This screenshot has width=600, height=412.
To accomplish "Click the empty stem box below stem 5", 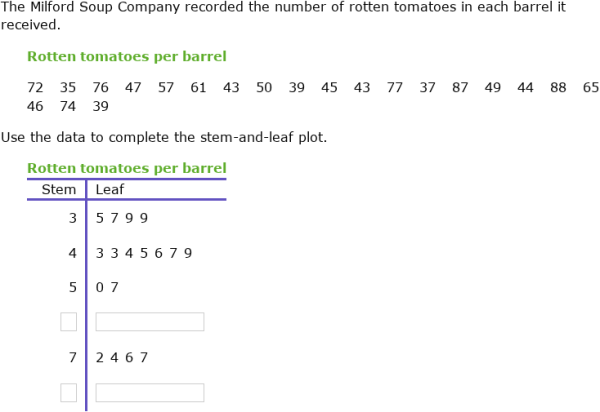I will (x=68, y=322).
